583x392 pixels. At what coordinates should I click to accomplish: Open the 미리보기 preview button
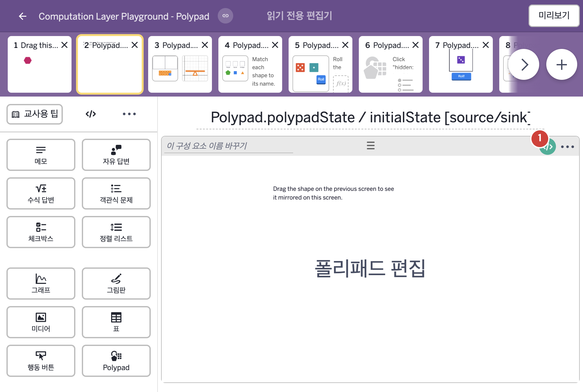tap(554, 15)
